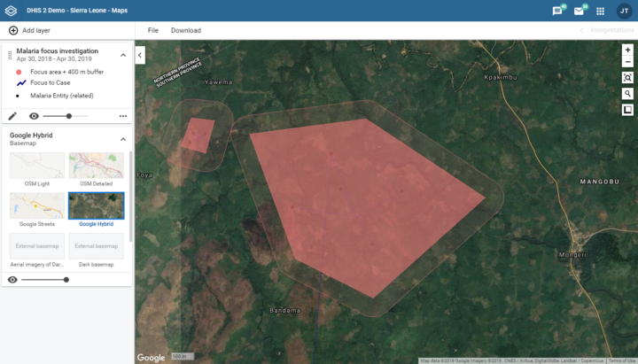The image size is (638, 364).
Task: Click the Mongeri town label on map
Action: click(572, 255)
